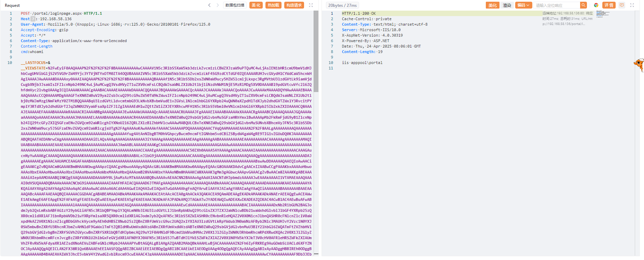Image resolution: width=644 pixels, height=260 pixels.
Task: Click the /portal/loginpage.aspx request path
Action: (57, 14)
